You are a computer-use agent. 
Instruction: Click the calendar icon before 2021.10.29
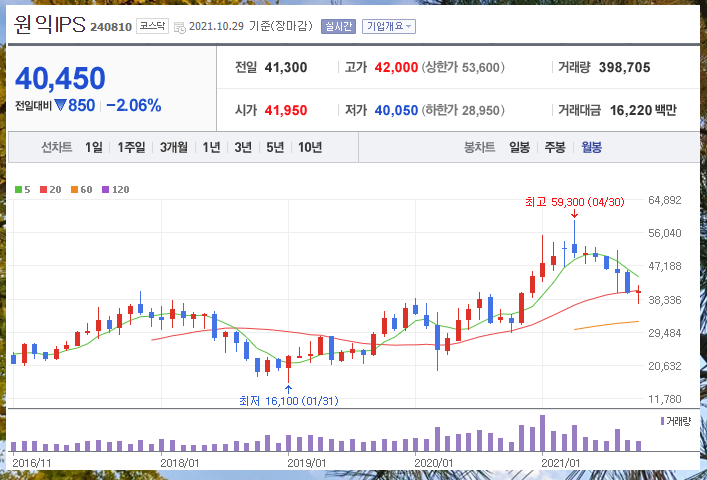coord(179,27)
